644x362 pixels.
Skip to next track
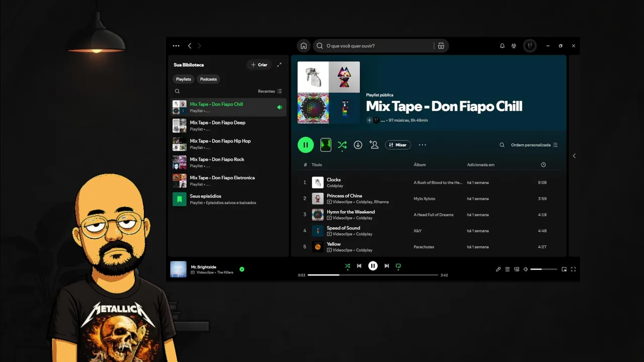click(386, 266)
